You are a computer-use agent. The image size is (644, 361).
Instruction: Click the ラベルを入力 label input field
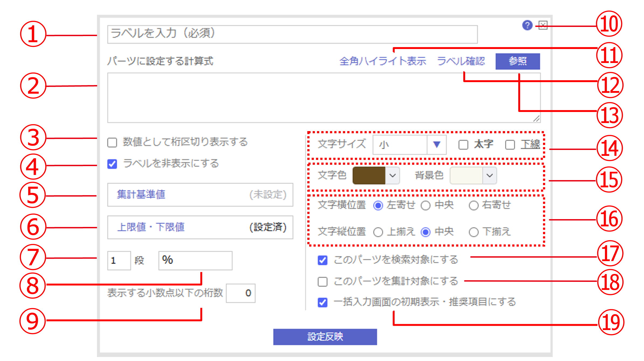click(x=292, y=34)
